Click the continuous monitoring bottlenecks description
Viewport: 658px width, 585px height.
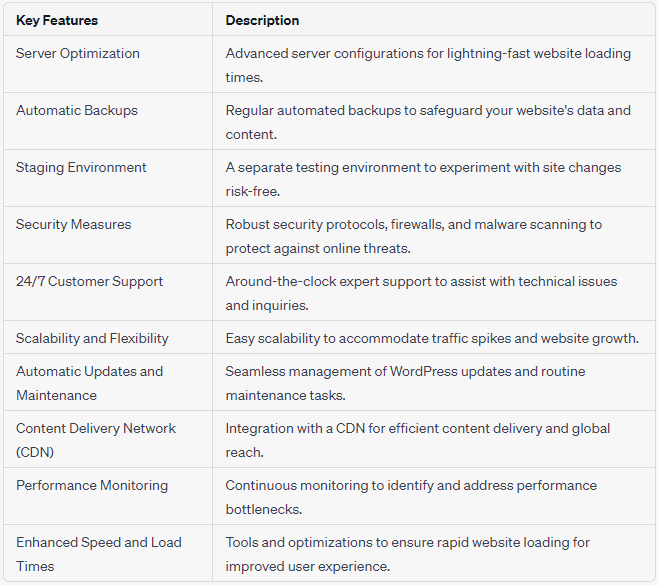pyautogui.click(x=411, y=497)
